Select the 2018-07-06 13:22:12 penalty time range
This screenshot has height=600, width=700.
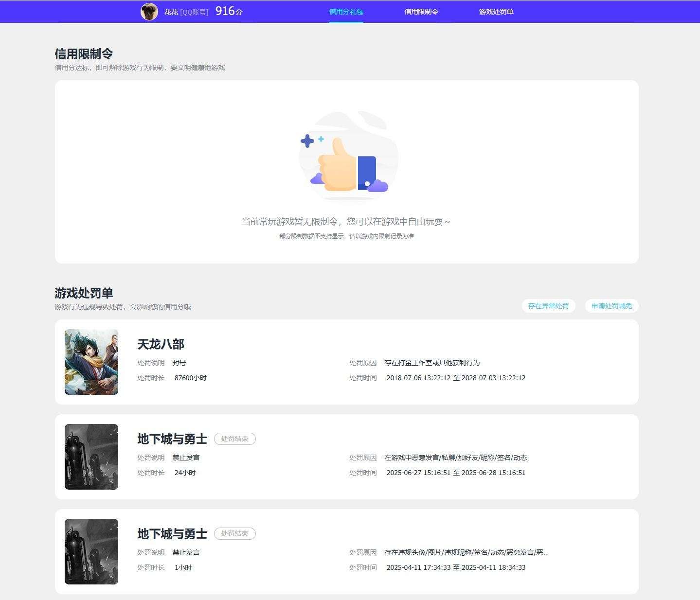coord(456,378)
